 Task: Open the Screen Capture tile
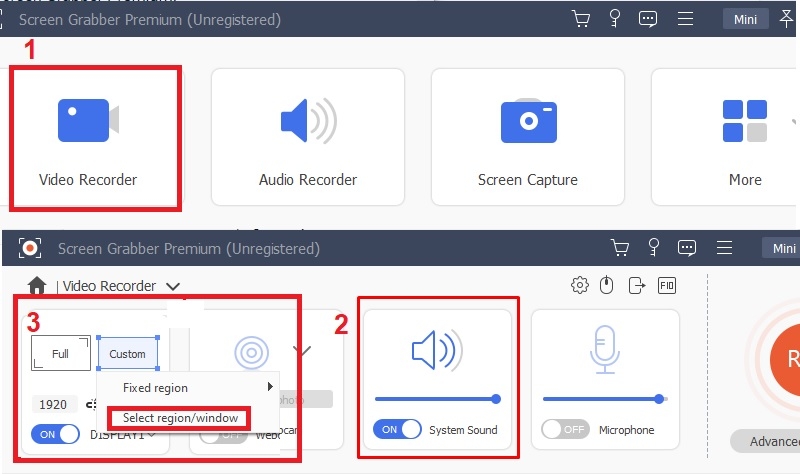point(527,137)
